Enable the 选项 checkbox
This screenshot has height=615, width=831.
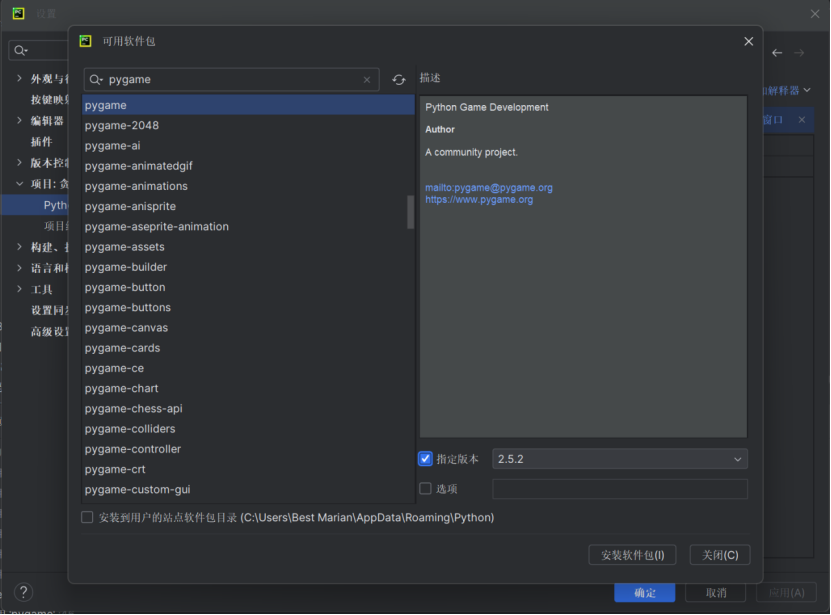[x=426, y=488]
